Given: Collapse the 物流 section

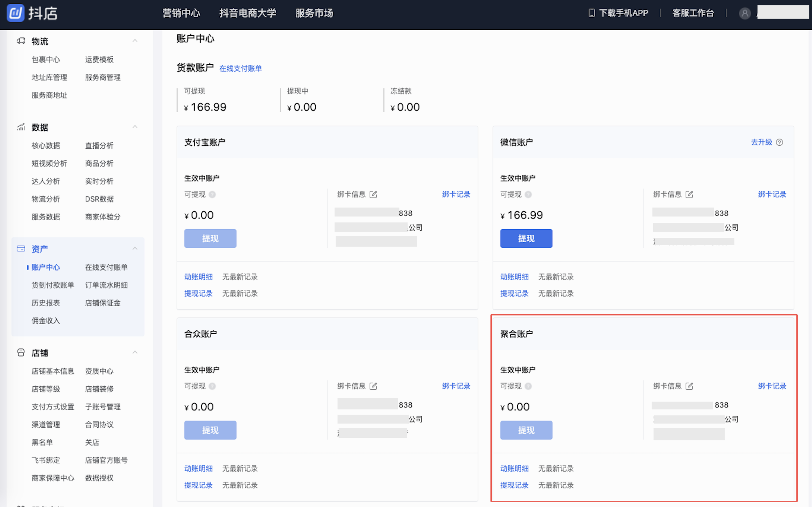Looking at the screenshot, I should pos(135,41).
